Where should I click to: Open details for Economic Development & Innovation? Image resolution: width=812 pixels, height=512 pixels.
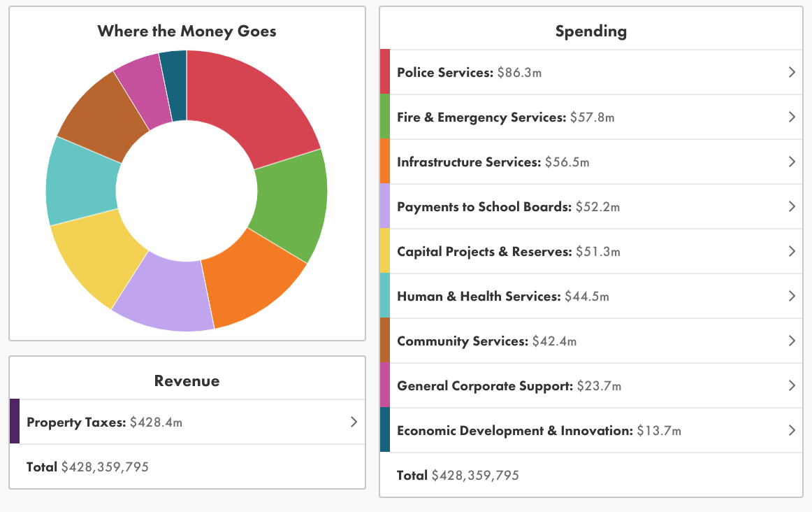[x=792, y=430]
